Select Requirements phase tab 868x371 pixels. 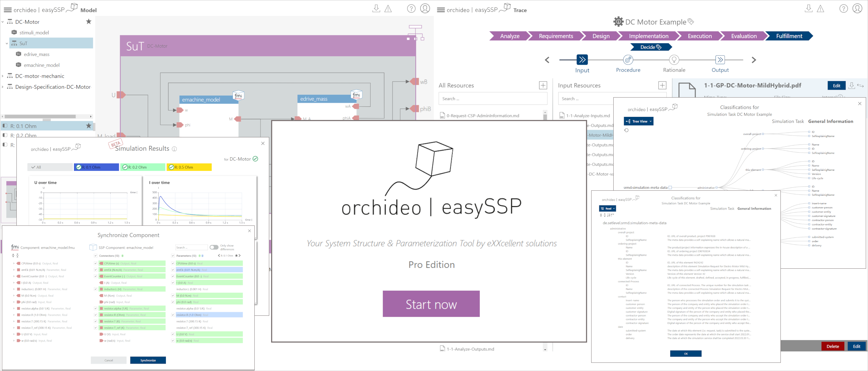point(555,36)
